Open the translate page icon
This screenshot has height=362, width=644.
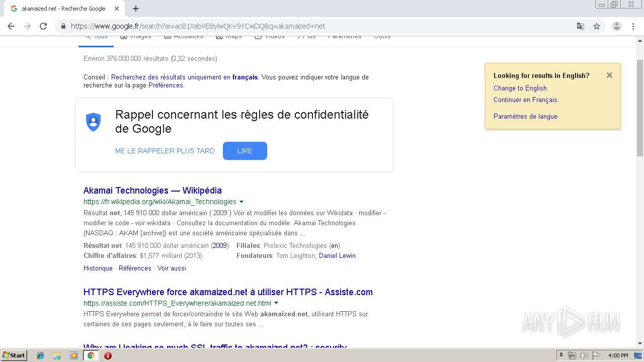coord(581,26)
